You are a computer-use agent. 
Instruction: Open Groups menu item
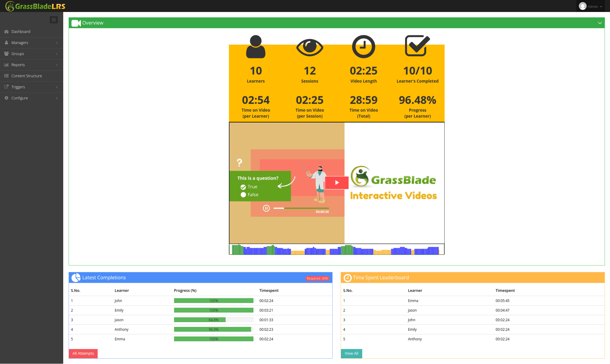[31, 54]
